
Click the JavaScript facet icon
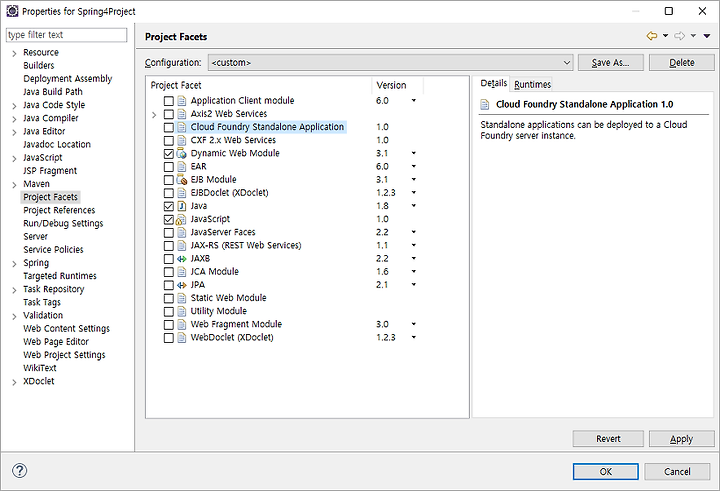tap(182, 219)
